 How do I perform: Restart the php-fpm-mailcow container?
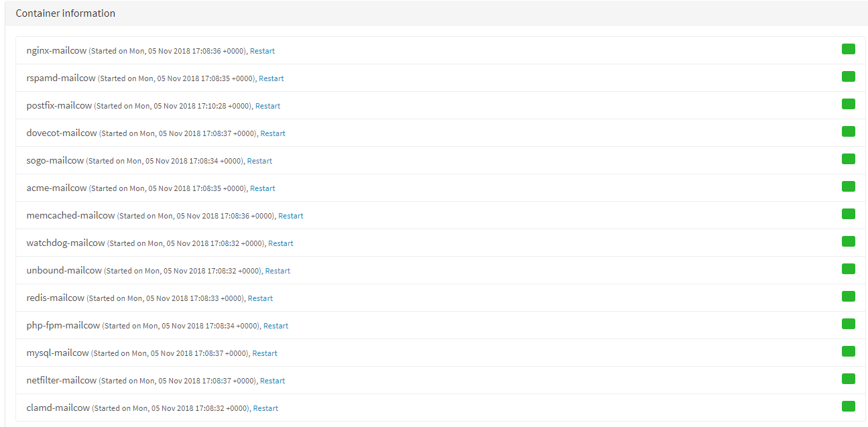tap(275, 326)
